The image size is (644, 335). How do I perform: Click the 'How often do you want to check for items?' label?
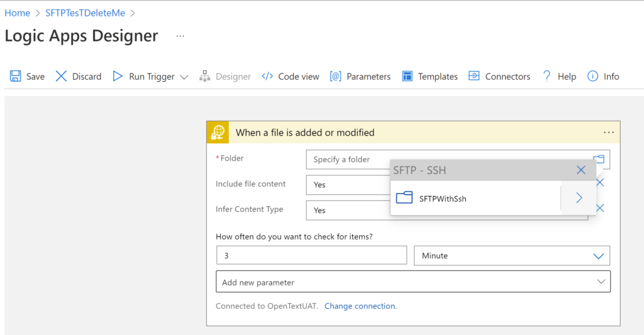(x=294, y=237)
